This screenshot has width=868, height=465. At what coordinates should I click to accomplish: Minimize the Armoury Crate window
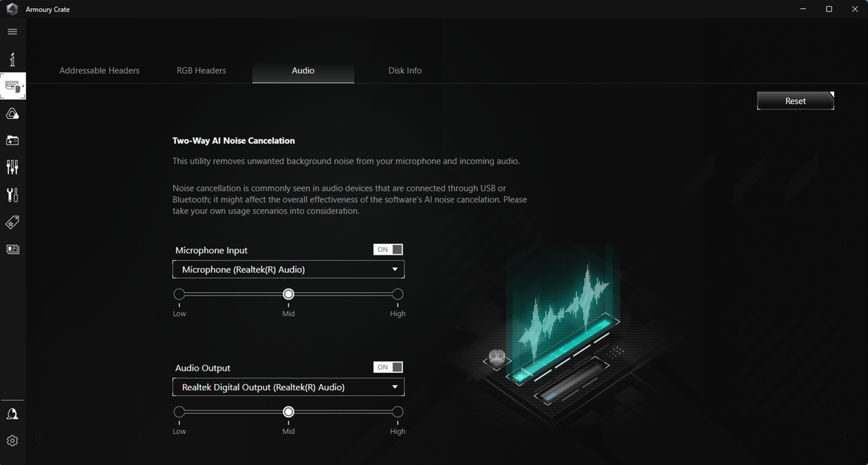pyautogui.click(x=803, y=9)
